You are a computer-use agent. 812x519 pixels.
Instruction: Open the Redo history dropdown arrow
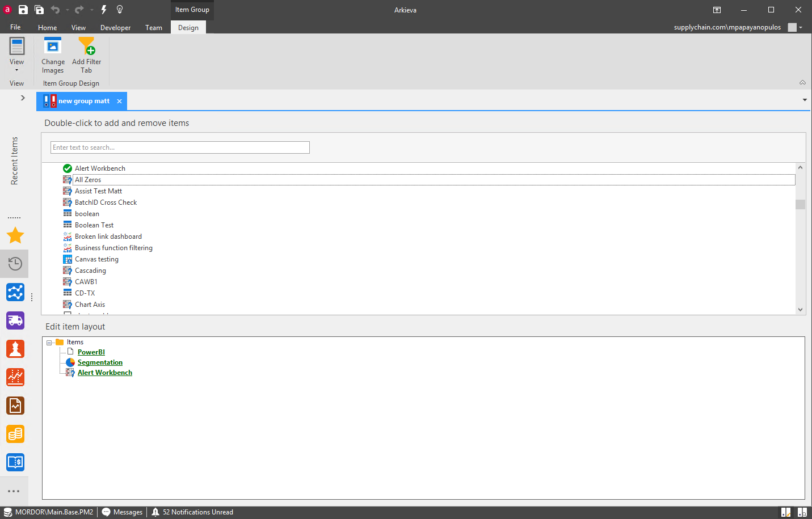(x=91, y=10)
